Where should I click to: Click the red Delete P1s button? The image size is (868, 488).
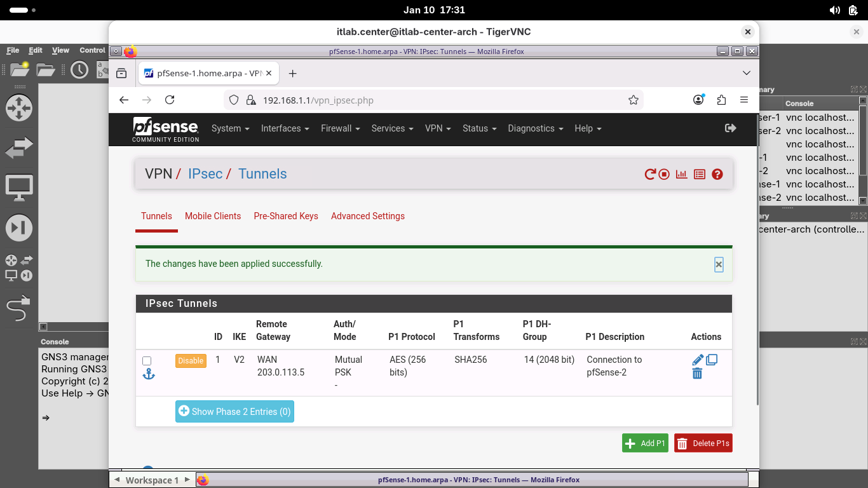pyautogui.click(x=703, y=444)
